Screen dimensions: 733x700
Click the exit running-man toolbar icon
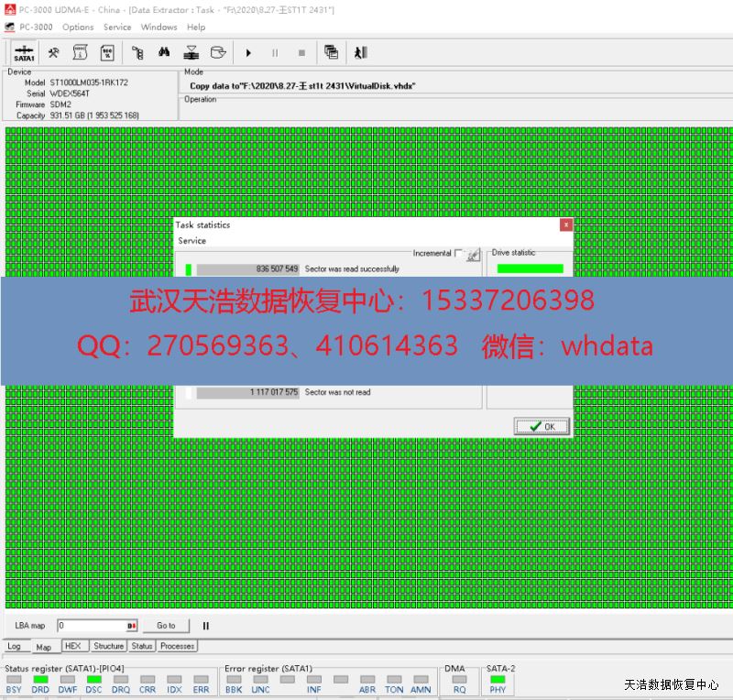360,53
